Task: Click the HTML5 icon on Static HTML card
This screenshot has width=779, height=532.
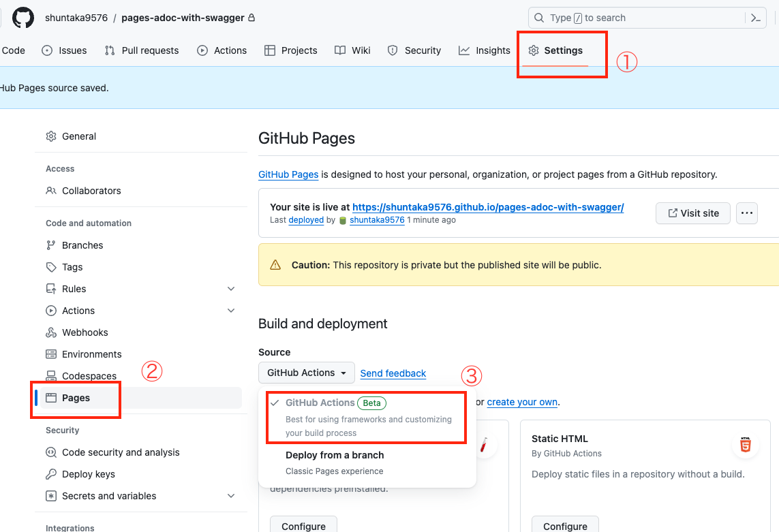Action: (x=745, y=445)
